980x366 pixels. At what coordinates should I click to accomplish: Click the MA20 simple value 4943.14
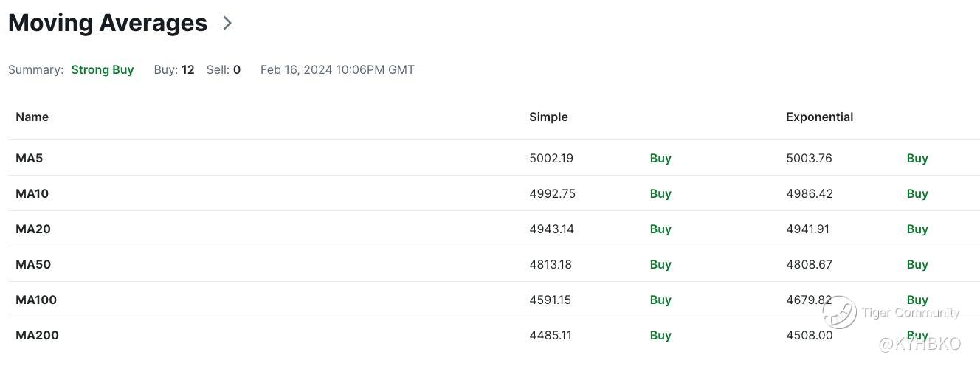click(x=552, y=229)
